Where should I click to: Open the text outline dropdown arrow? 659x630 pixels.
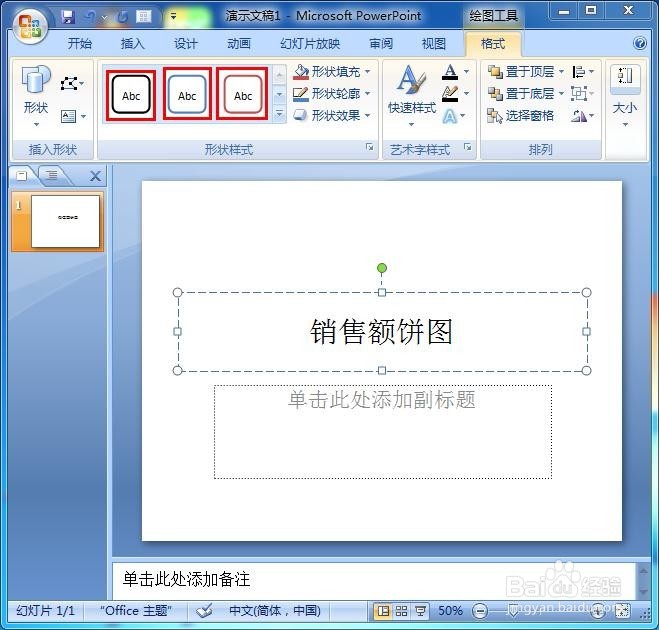[466, 93]
